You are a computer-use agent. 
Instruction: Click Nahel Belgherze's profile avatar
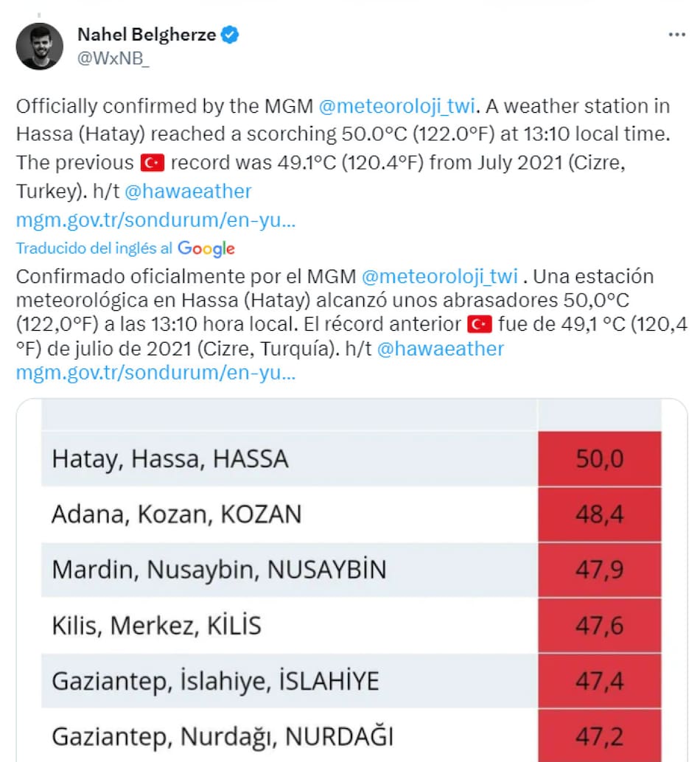(x=40, y=46)
